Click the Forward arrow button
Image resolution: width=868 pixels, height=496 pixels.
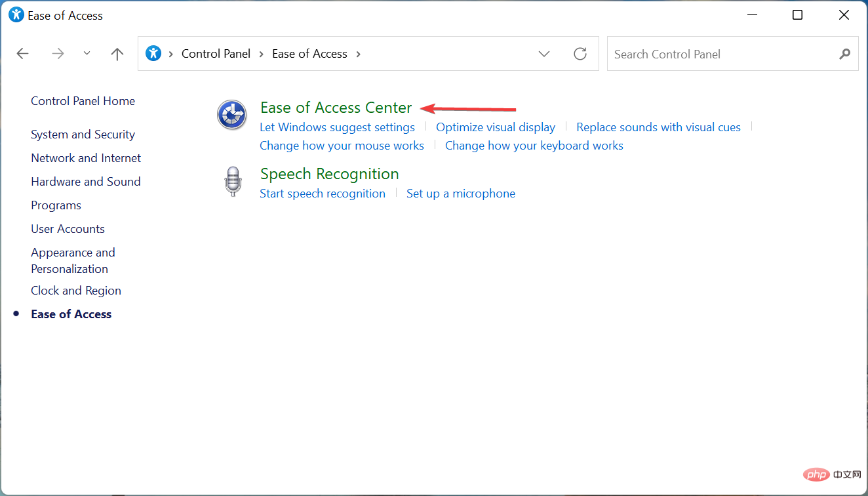(x=58, y=54)
